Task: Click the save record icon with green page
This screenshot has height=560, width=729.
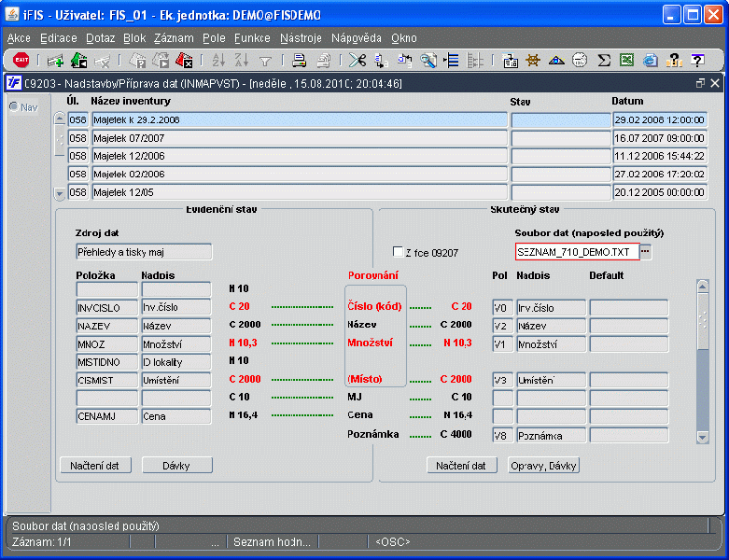Action: tap(79, 61)
